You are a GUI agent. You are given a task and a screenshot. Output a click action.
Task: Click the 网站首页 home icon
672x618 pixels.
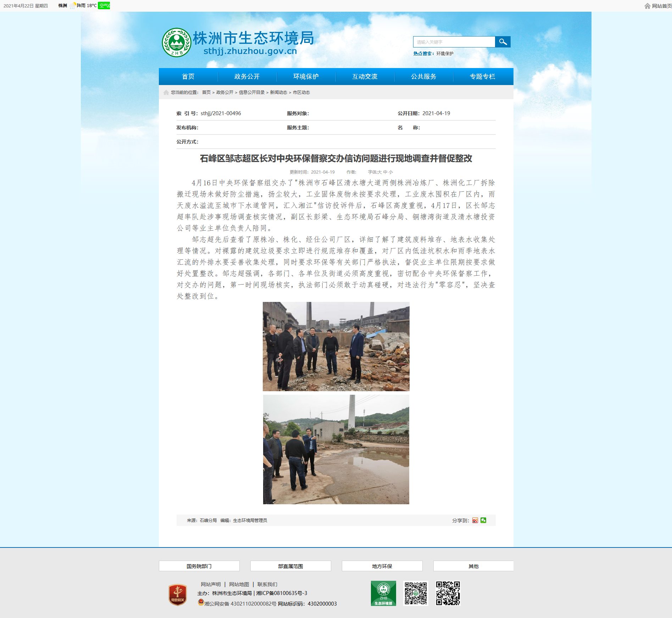coord(648,6)
